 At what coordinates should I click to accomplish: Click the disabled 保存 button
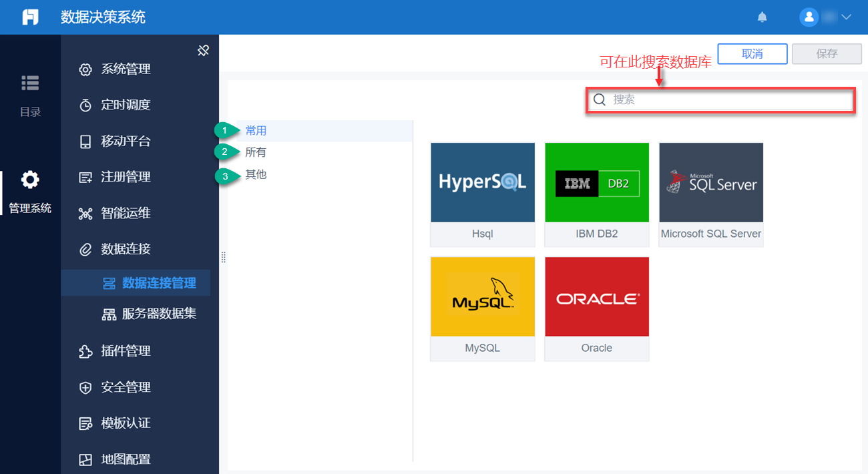point(827,54)
